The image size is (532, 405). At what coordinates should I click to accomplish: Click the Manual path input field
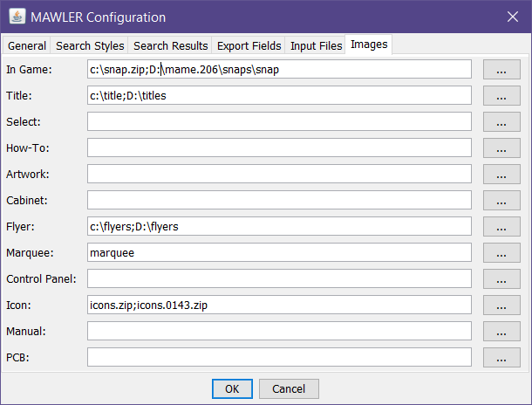pos(279,331)
